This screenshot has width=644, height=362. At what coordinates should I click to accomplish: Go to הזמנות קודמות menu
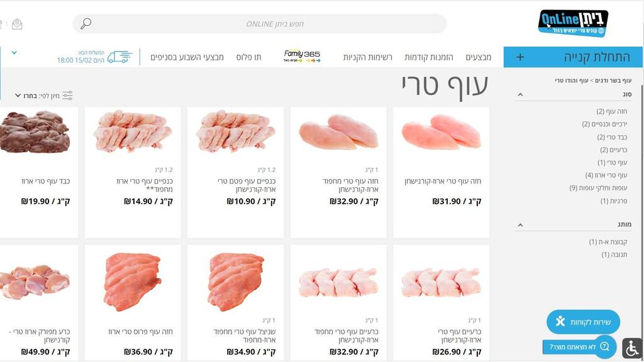click(429, 57)
